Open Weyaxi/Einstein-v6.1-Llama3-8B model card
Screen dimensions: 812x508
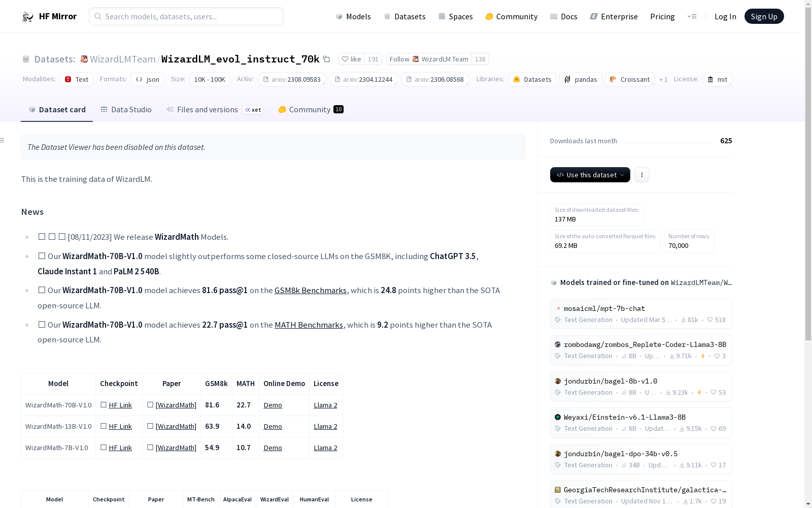pos(641,423)
